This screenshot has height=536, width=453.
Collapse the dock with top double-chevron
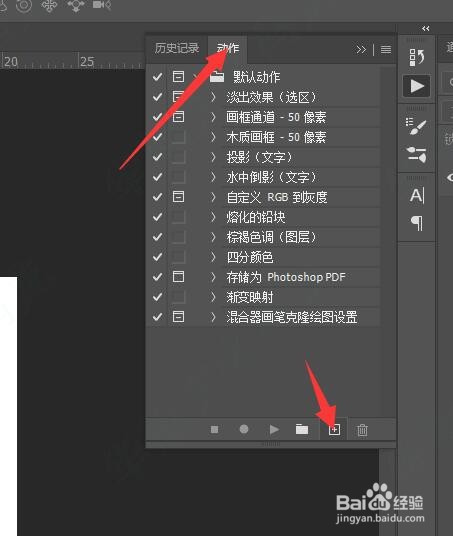pyautogui.click(x=425, y=28)
